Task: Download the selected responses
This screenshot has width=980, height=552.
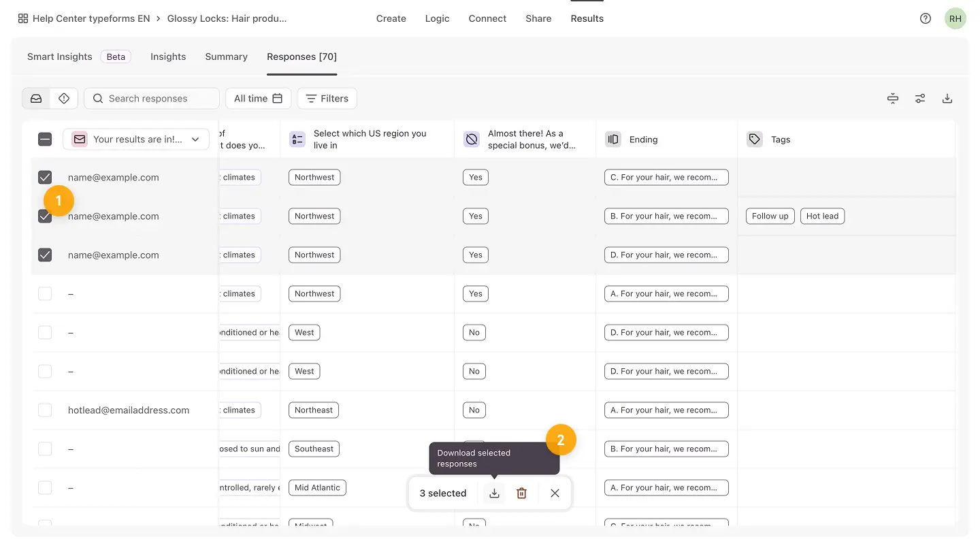Action: tap(494, 493)
